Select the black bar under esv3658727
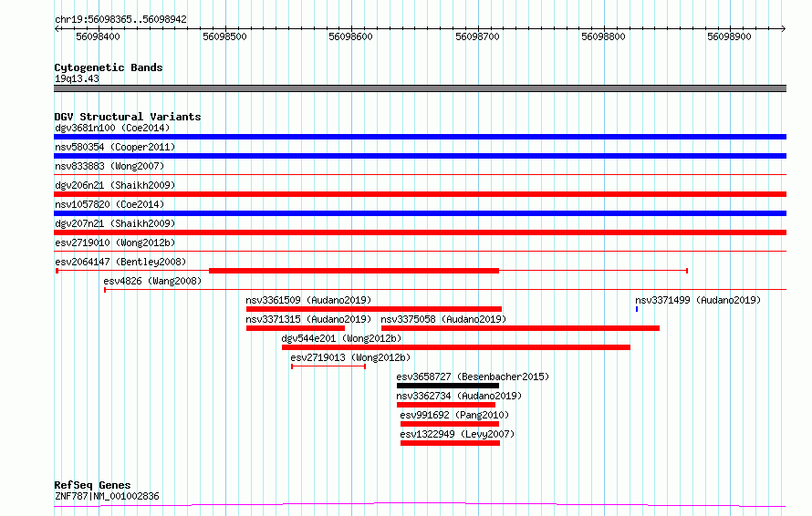The width and height of the screenshot is (812, 516). [448, 386]
